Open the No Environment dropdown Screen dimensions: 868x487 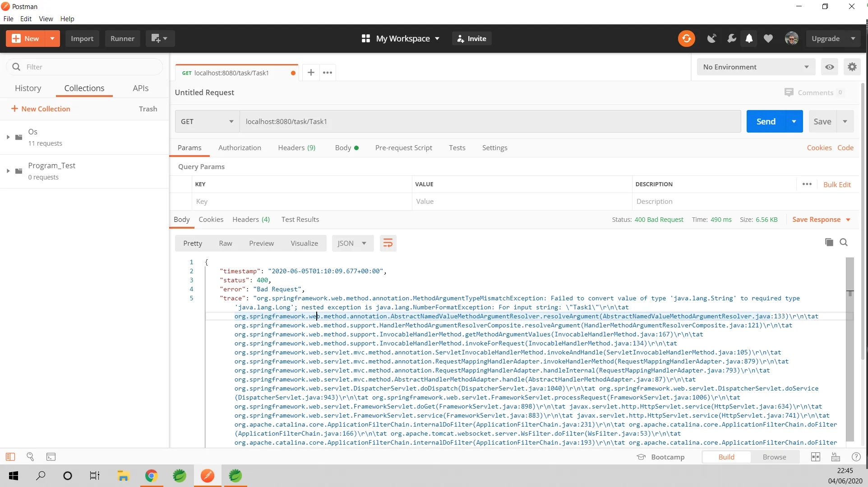tap(755, 67)
